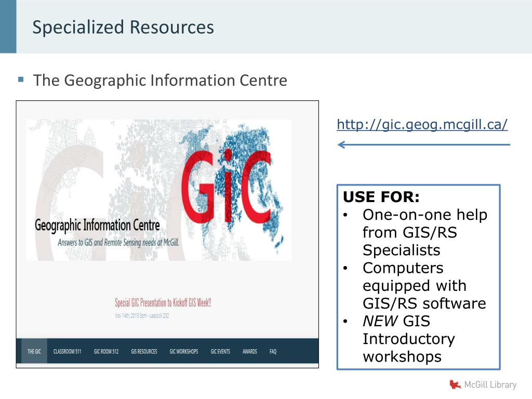Viewport: 532px width, 399px height.
Task: Open GIC WORKSHOPS in the nav bar
Action: [184, 352]
